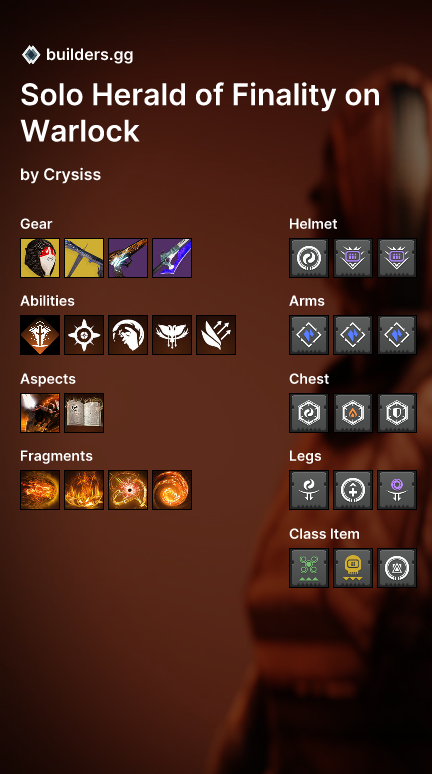Screen dimensions: 432x774
Task: Click the flame Chest mod icon
Action: click(x=353, y=413)
